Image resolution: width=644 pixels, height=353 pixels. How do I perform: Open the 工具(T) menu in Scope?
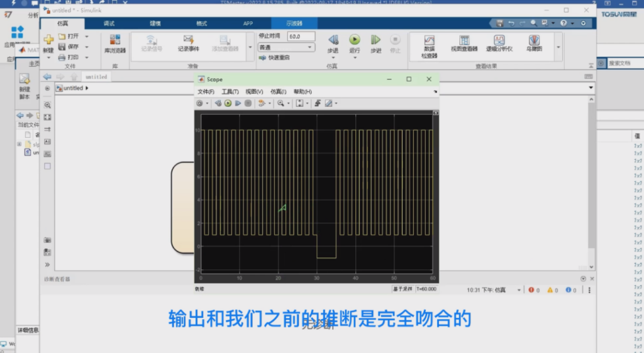coord(230,92)
